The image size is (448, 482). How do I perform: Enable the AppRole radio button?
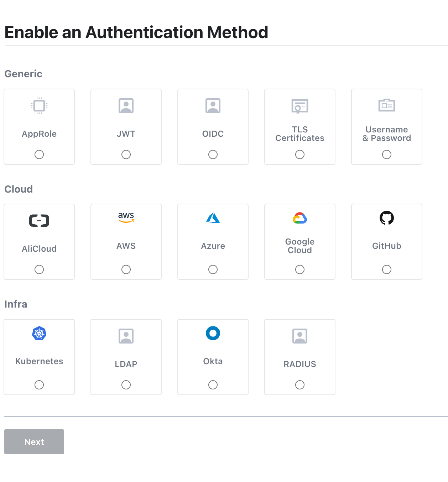pos(39,154)
